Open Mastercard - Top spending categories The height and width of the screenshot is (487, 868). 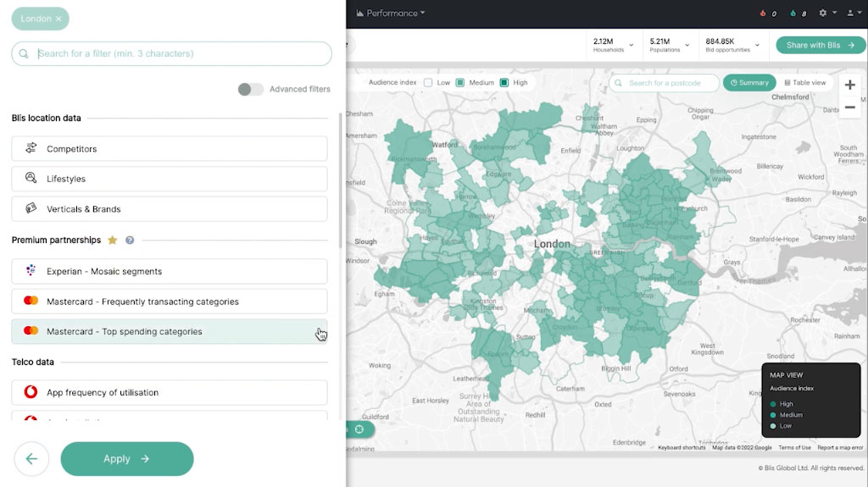pyautogui.click(x=170, y=331)
